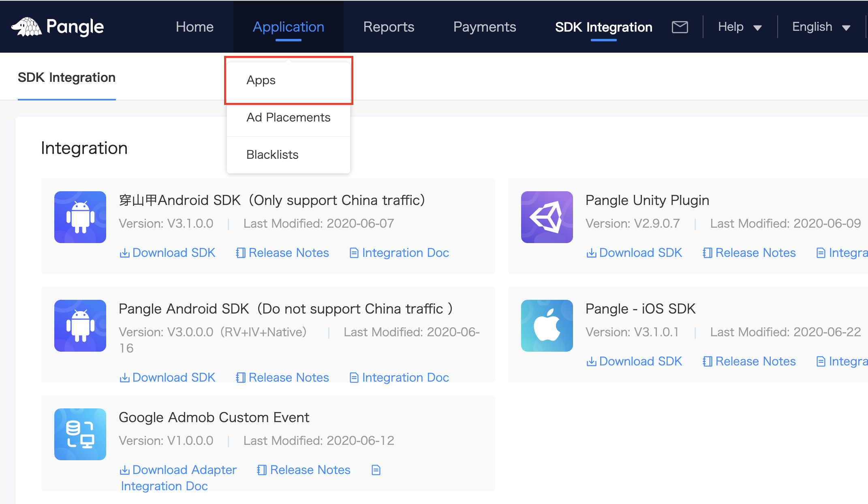Select Apps from the Application menu
Image resolution: width=868 pixels, height=504 pixels.
pos(261,80)
